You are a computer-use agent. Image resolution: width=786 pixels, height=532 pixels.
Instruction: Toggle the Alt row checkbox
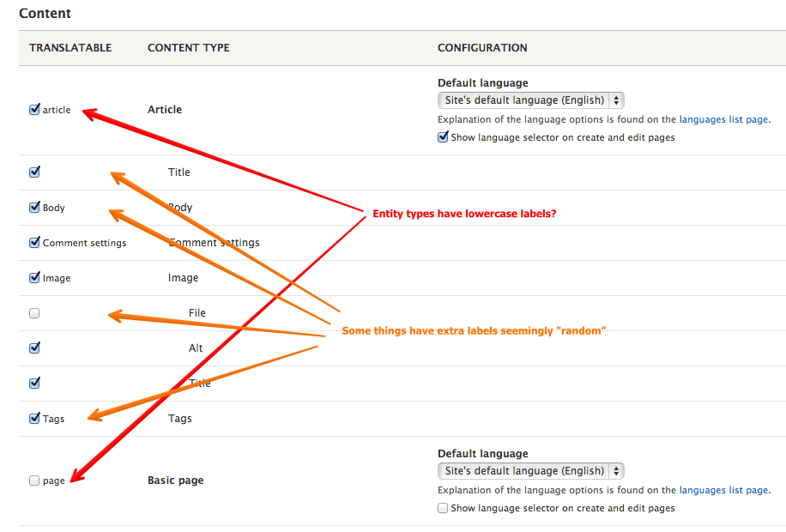(34, 348)
